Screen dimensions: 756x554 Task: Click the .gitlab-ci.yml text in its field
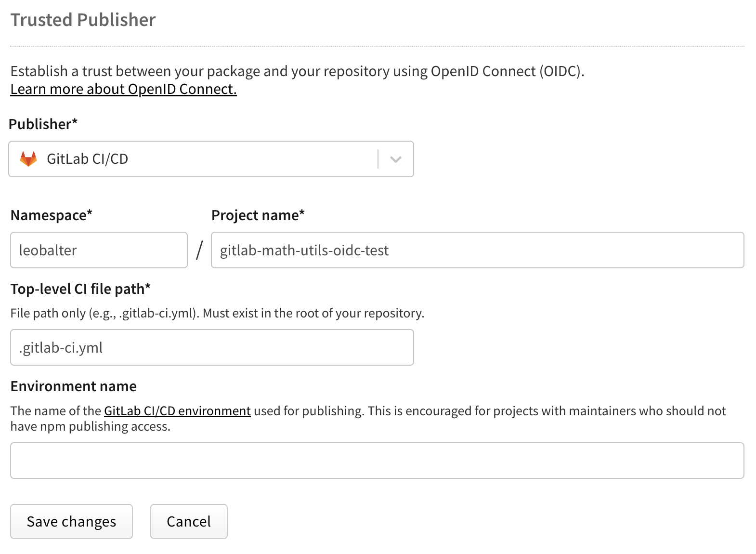60,347
